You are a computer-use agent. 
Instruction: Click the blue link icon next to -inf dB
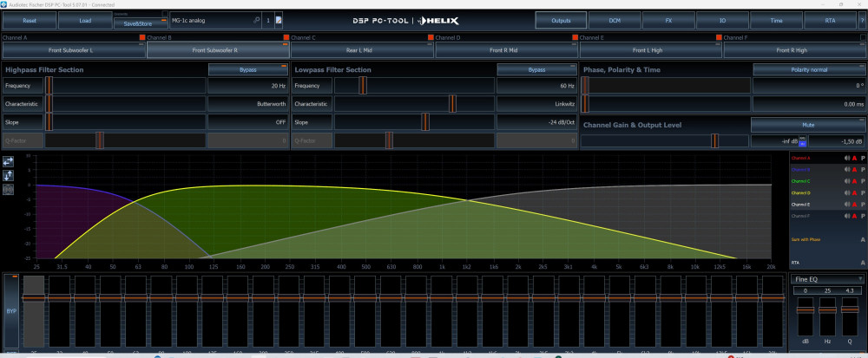[x=802, y=142]
